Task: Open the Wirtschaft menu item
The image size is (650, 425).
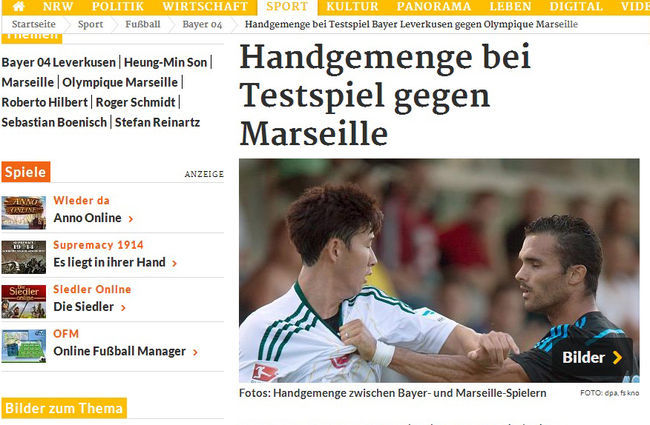Action: click(205, 7)
